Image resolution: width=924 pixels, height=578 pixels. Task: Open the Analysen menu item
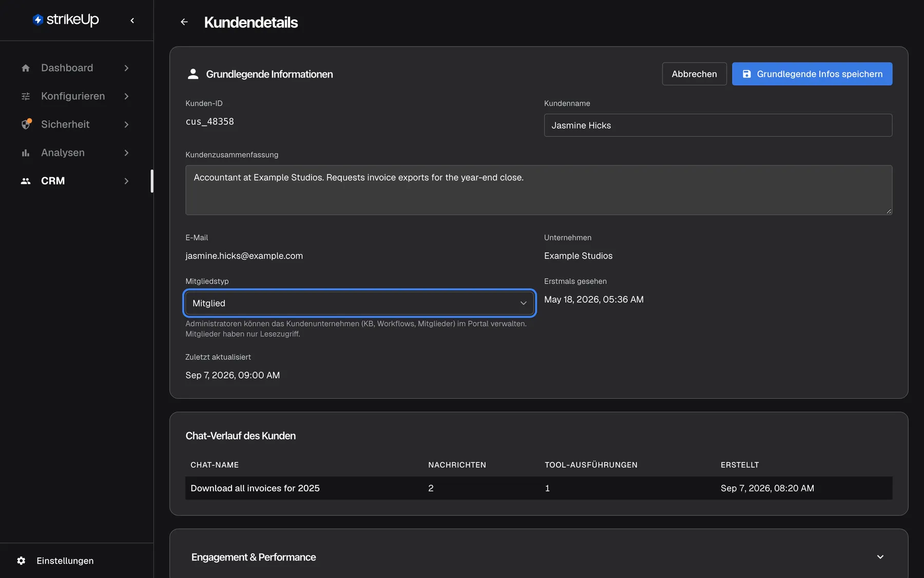pyautogui.click(x=75, y=153)
